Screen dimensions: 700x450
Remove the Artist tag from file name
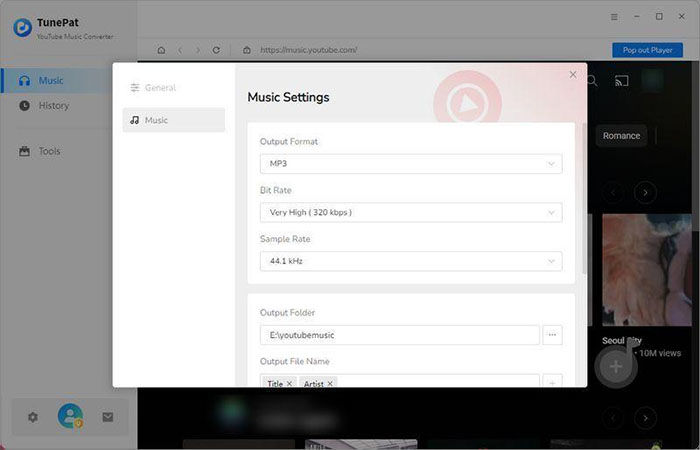pyautogui.click(x=330, y=383)
